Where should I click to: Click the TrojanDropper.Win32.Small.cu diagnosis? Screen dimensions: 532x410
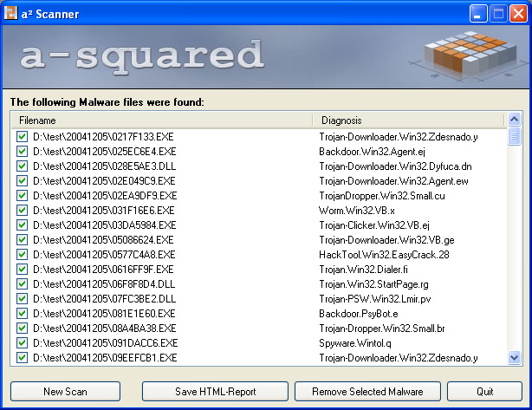pyautogui.click(x=382, y=196)
